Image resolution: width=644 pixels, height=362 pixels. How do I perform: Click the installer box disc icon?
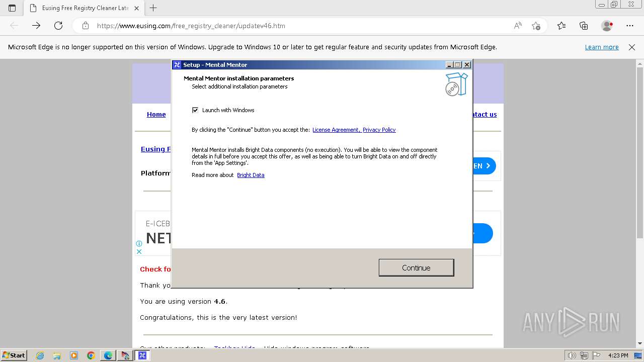[456, 84]
